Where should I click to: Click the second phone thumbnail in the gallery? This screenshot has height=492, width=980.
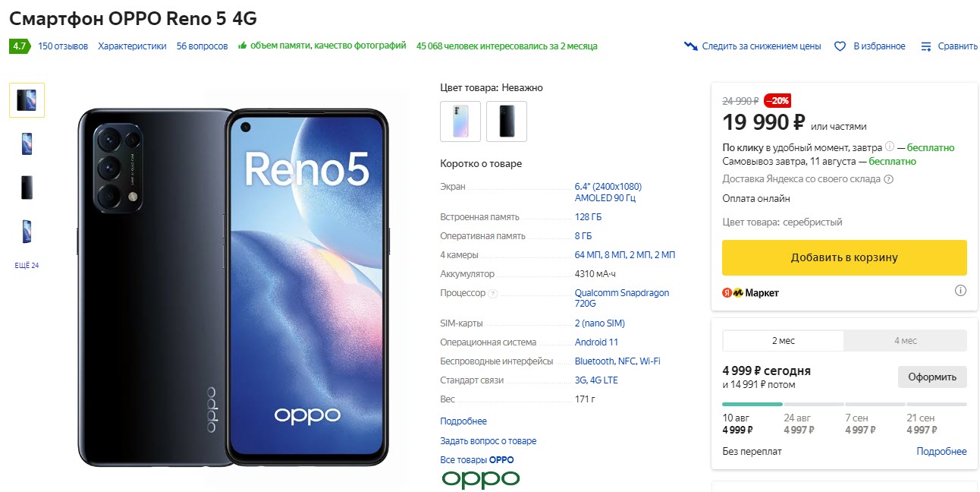(27, 143)
